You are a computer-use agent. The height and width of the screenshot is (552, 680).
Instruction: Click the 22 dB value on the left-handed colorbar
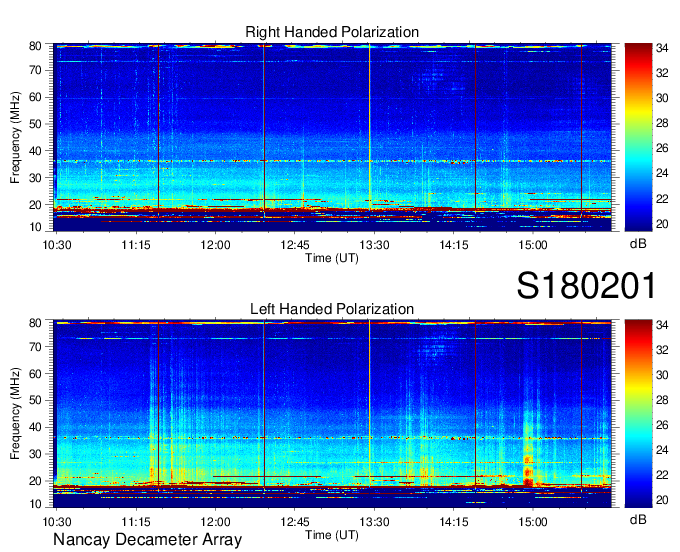(x=662, y=475)
